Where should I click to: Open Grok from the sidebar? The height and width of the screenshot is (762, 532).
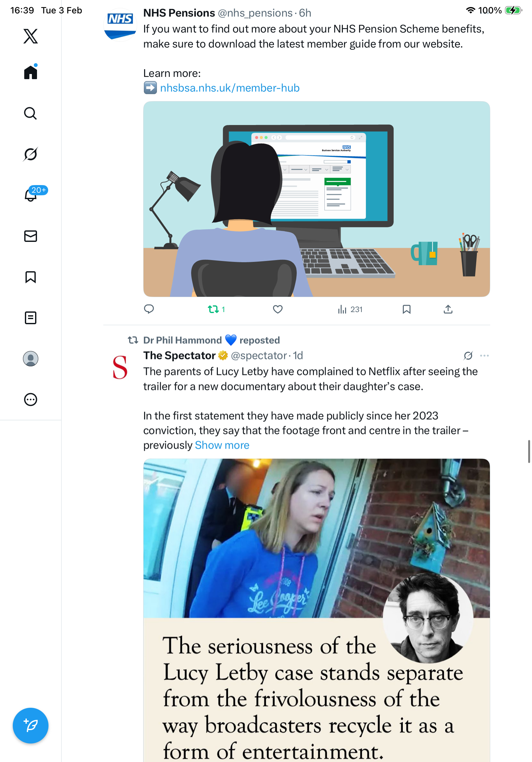point(31,154)
